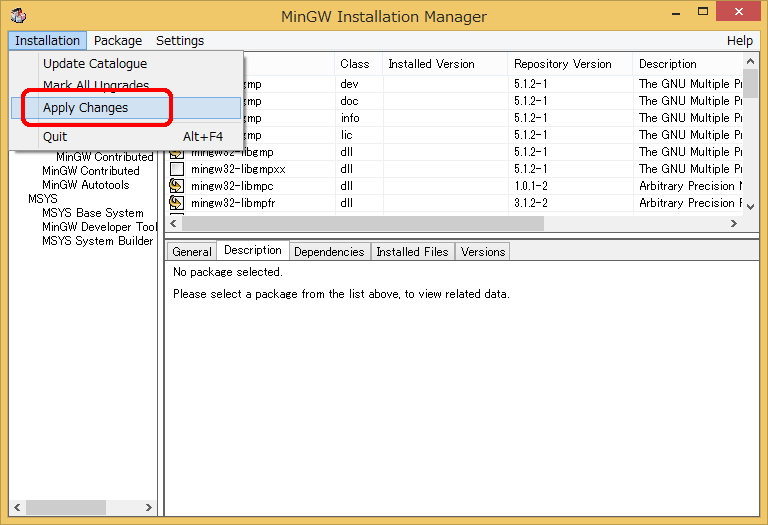The width and height of the screenshot is (768, 525).
Task: Click repository version 1.0.1-2
Action: [530, 186]
